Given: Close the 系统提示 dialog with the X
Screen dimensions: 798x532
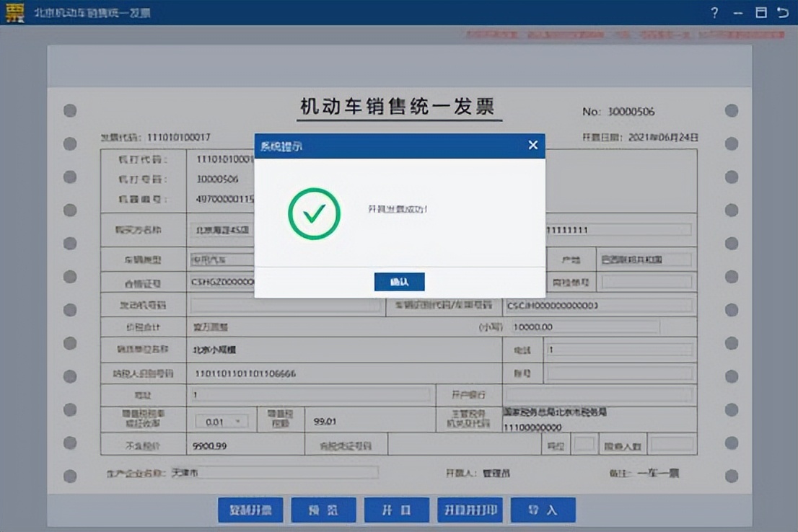Looking at the screenshot, I should coord(532,144).
